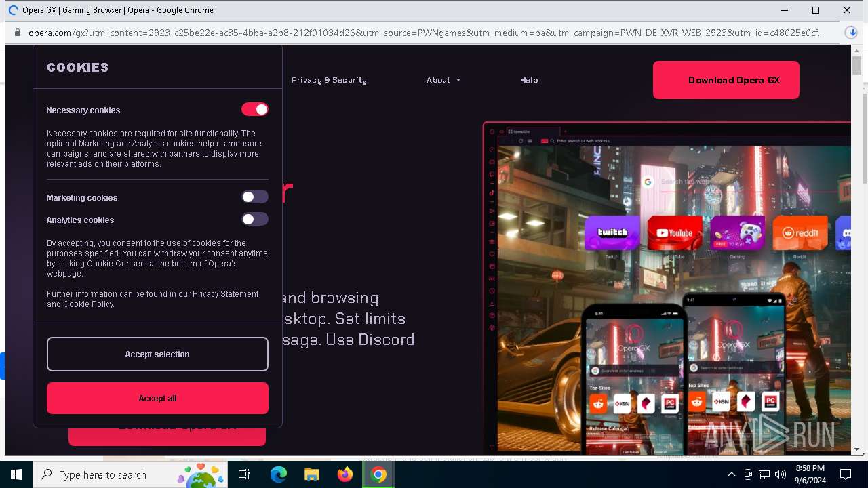Click the Accept selection button
This screenshot has height=488, width=868.
click(x=157, y=354)
